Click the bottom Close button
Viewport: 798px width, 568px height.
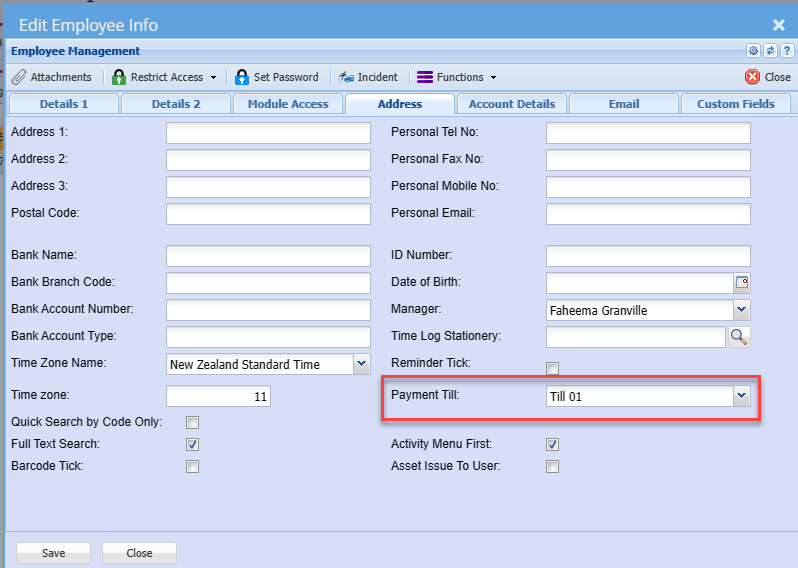click(x=139, y=553)
